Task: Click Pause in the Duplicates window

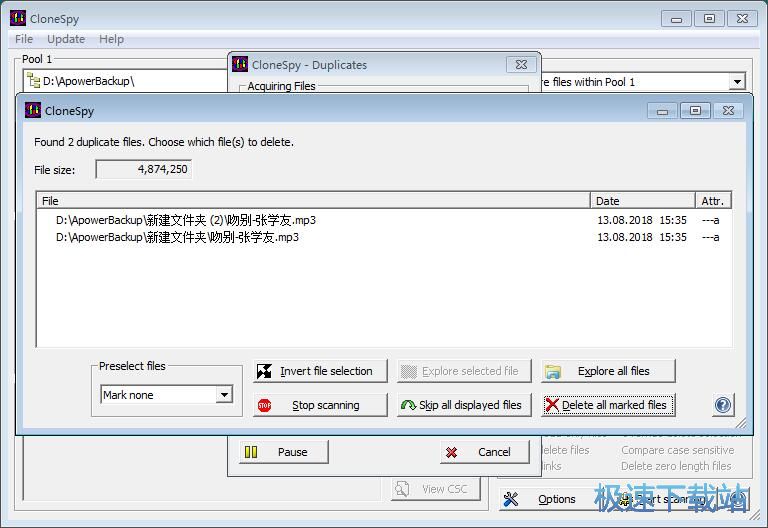Action: pyautogui.click(x=284, y=452)
